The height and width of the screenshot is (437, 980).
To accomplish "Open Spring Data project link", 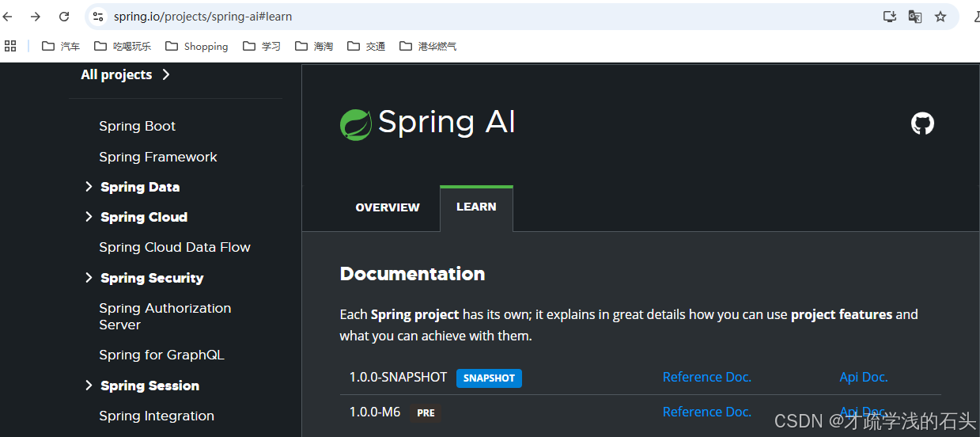I will click(x=140, y=187).
